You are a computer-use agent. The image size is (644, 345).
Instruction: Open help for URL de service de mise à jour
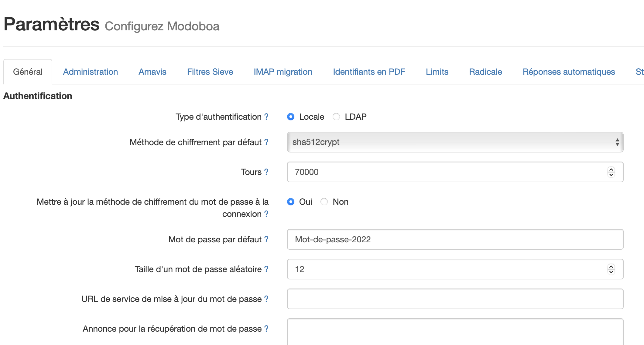(x=266, y=299)
